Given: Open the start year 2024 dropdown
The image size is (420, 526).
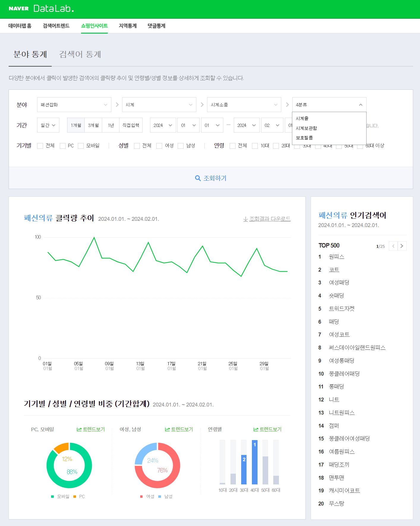Looking at the screenshot, I should [x=163, y=125].
